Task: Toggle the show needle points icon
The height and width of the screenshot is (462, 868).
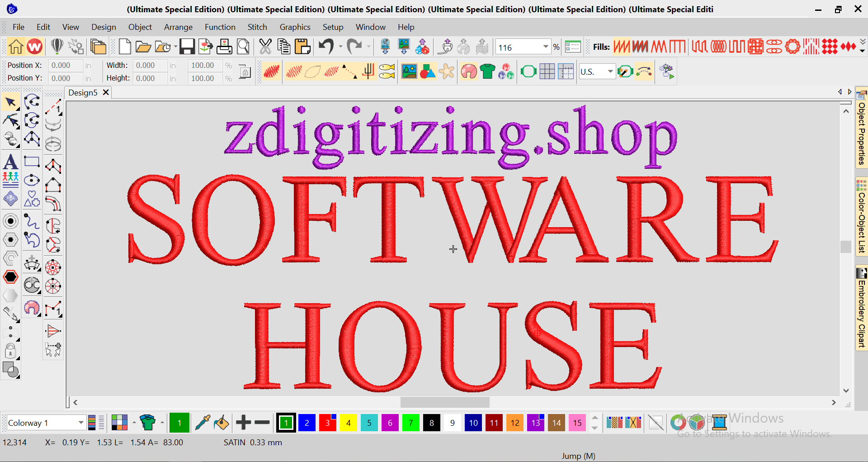Action: coord(349,71)
